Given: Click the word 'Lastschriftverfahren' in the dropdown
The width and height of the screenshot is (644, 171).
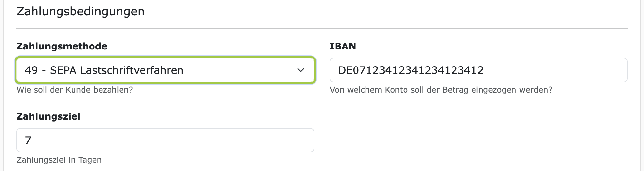Looking at the screenshot, I should pos(132,70).
